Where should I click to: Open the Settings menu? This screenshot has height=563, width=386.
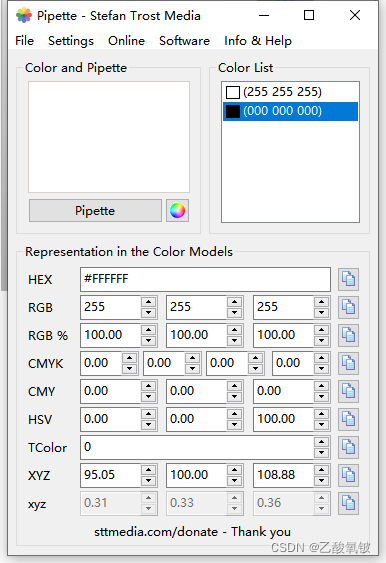point(71,41)
